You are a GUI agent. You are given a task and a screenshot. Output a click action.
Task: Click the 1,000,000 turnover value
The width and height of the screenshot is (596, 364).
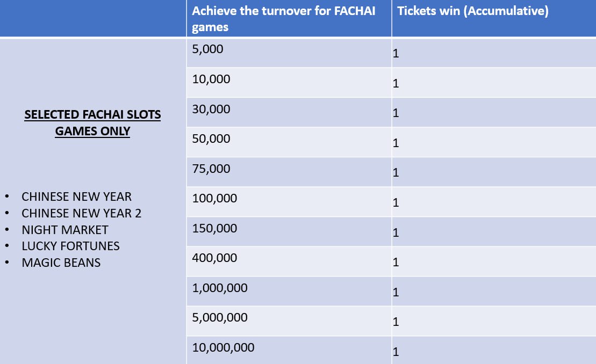coord(220,288)
